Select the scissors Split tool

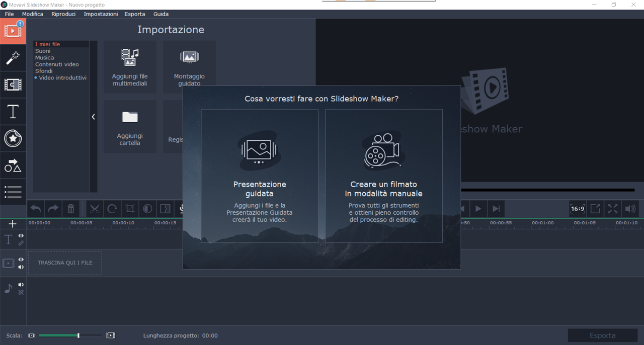[95, 208]
